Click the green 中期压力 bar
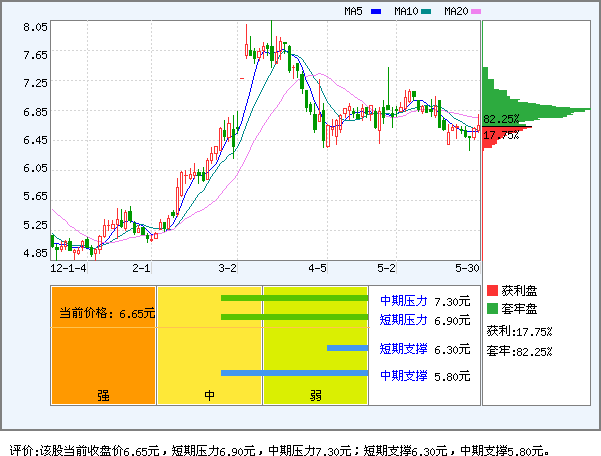 point(294,298)
